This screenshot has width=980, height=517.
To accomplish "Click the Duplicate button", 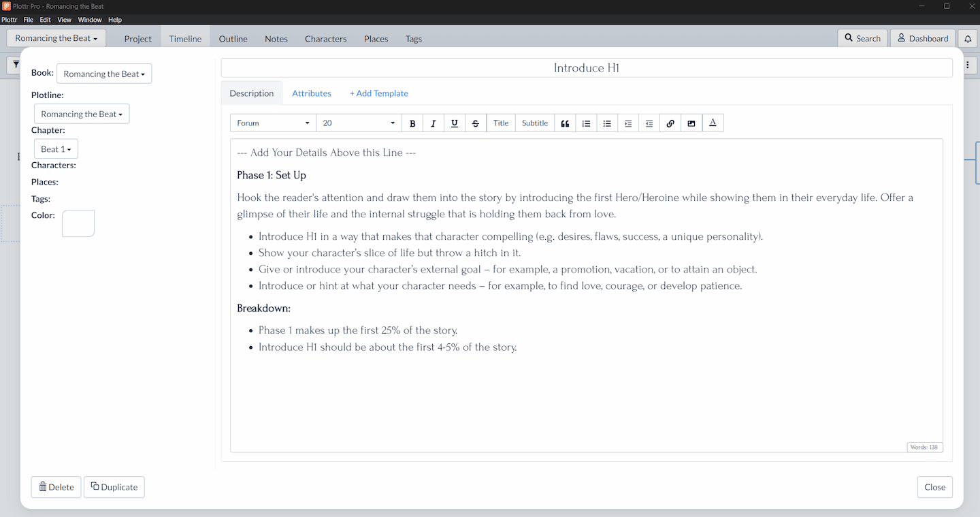I will point(114,487).
